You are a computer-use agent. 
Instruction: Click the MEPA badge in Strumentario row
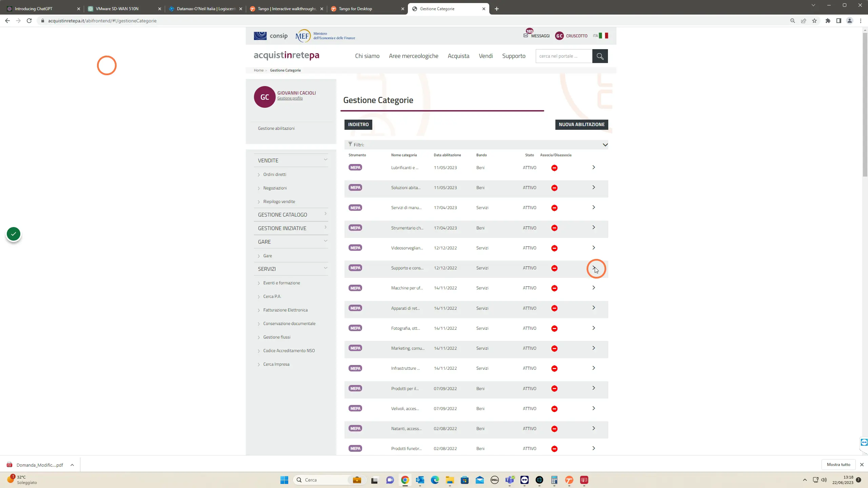(355, 228)
